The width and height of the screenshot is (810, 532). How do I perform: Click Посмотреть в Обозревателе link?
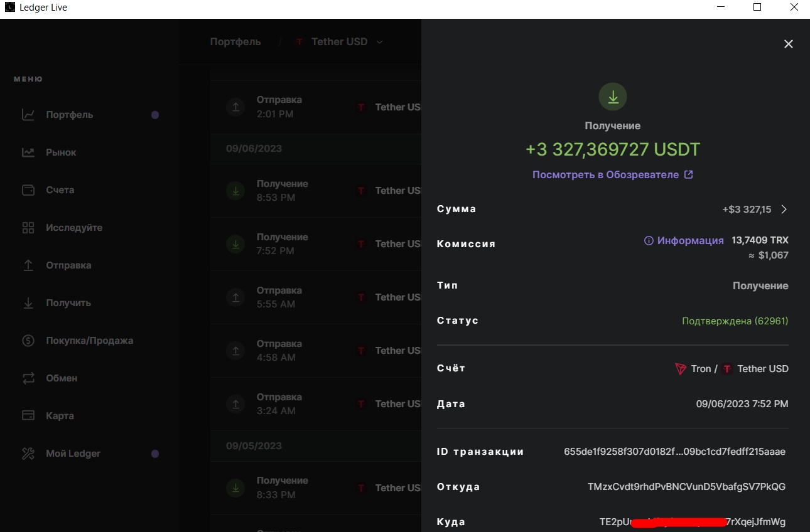pos(613,174)
